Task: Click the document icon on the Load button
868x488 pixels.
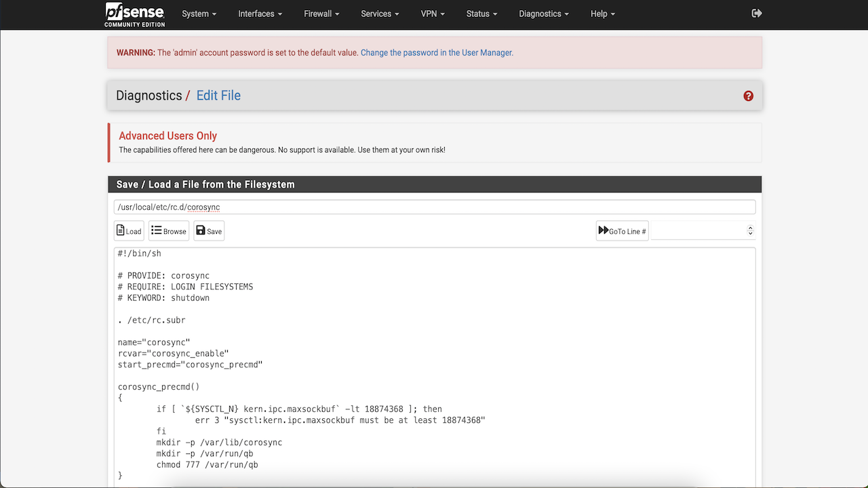Action: 120,230
